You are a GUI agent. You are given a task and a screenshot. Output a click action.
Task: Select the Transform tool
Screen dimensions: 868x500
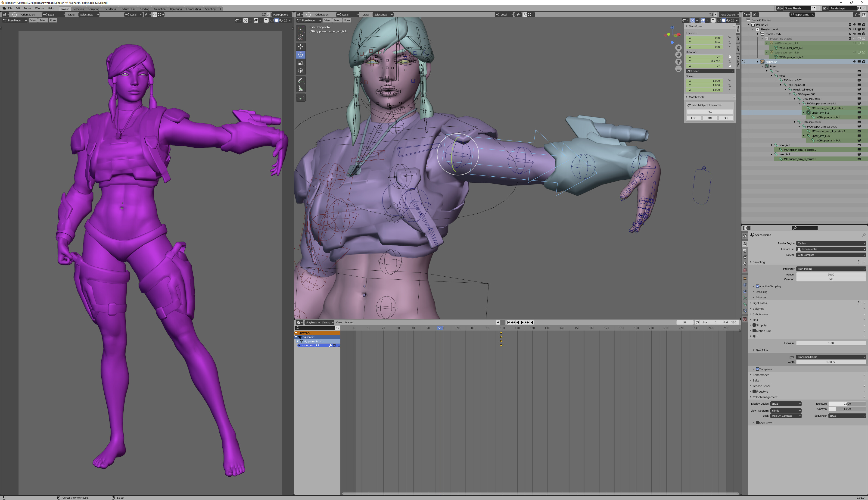[x=301, y=71]
